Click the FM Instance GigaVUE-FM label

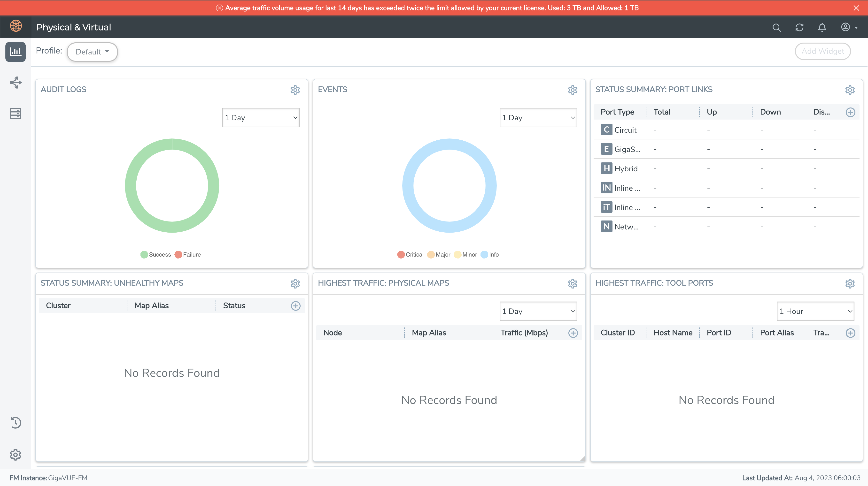pos(48,478)
